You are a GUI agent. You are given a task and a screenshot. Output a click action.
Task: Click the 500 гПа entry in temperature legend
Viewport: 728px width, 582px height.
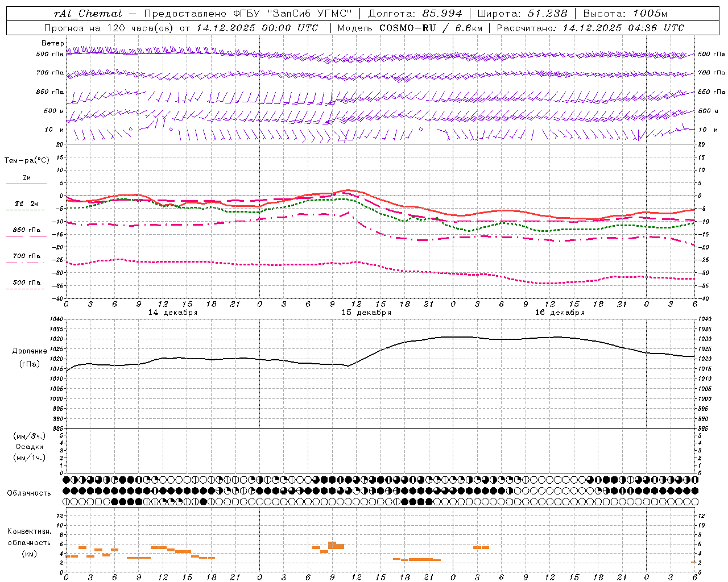pyautogui.click(x=27, y=282)
